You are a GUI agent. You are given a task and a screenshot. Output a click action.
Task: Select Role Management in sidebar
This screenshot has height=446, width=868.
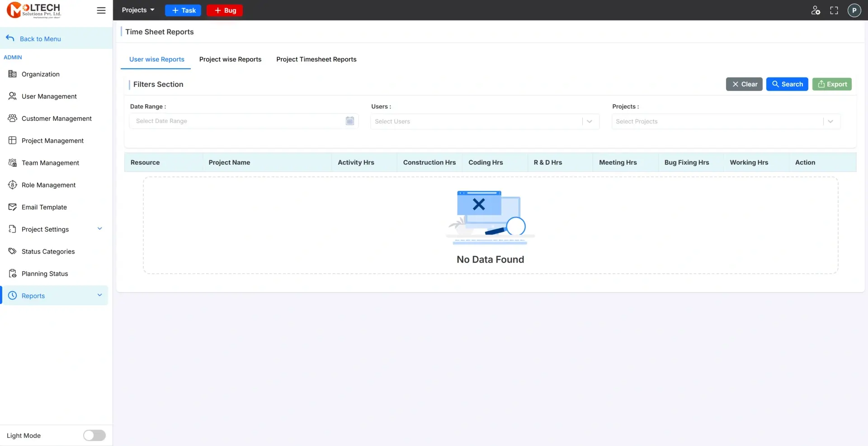(x=48, y=185)
